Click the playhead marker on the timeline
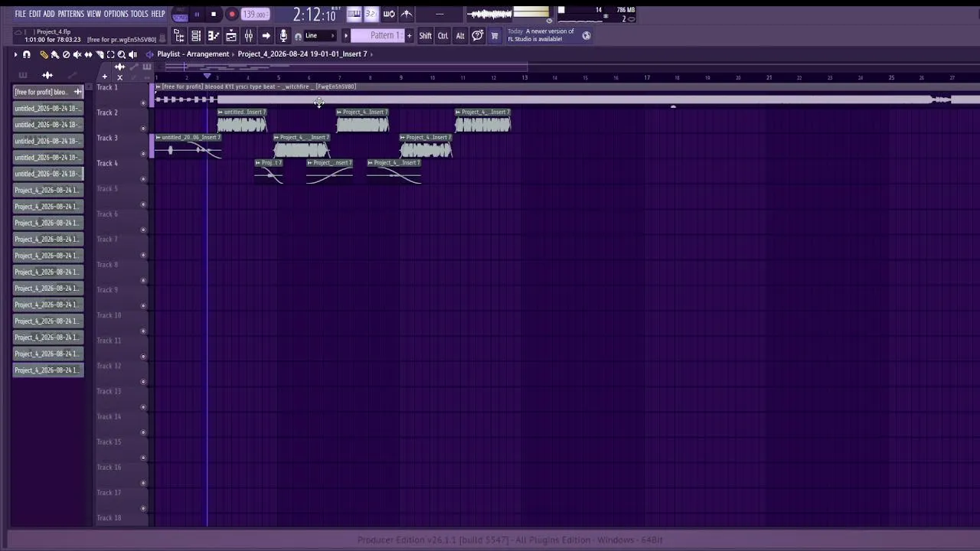The height and width of the screenshot is (551, 980). pos(207,77)
